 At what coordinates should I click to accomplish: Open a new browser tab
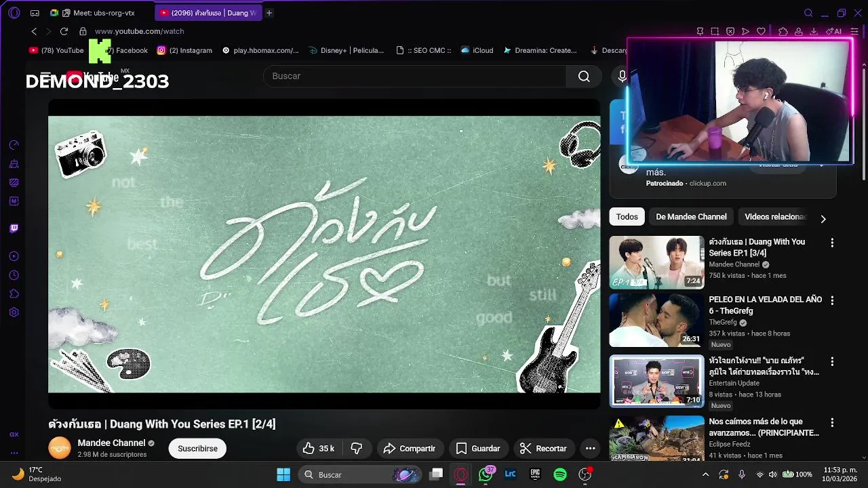click(x=269, y=13)
